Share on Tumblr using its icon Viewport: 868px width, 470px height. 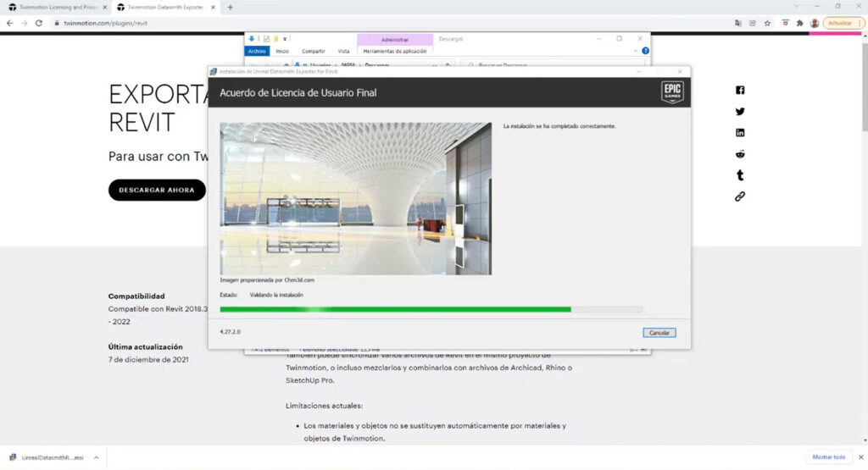click(x=740, y=175)
